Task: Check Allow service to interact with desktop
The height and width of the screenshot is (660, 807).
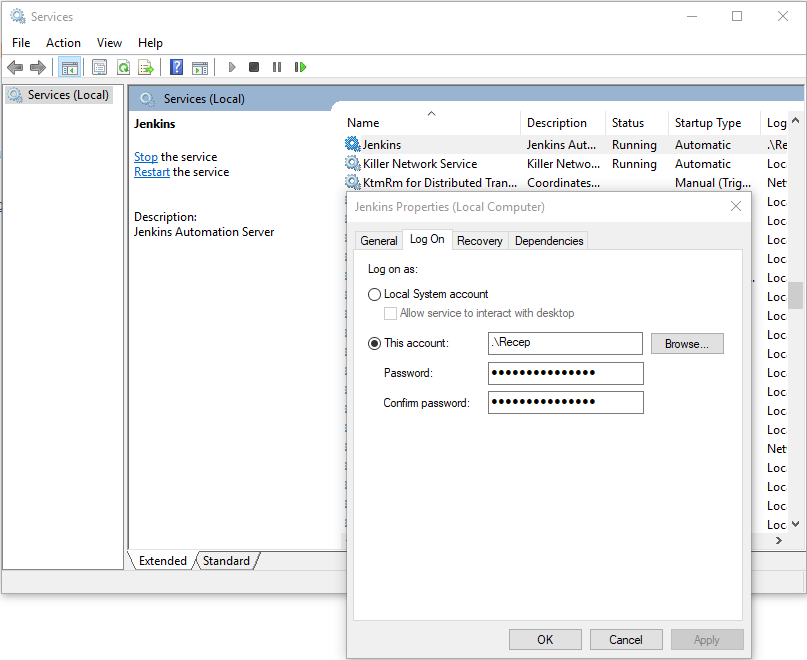Action: (390, 313)
